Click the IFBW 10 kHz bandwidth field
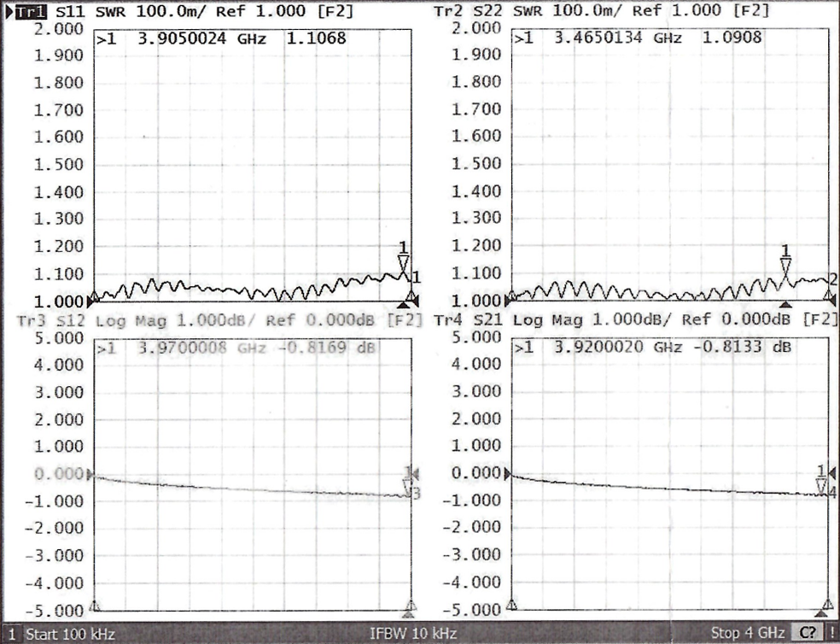This screenshot has width=840, height=644. (x=413, y=634)
